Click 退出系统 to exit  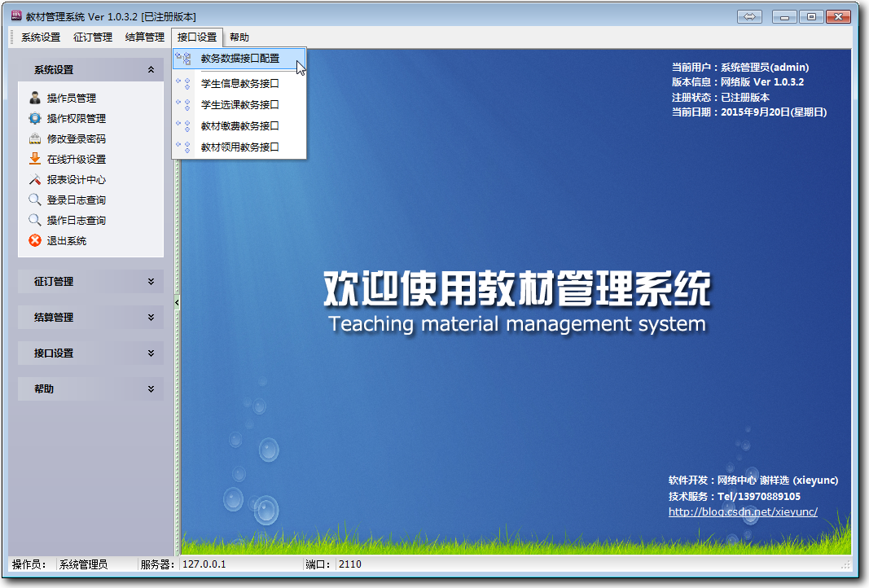(67, 241)
